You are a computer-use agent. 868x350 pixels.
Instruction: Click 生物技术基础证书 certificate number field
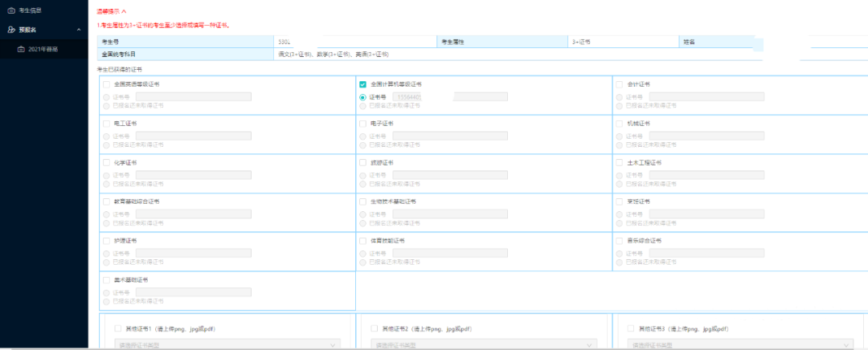click(x=450, y=214)
